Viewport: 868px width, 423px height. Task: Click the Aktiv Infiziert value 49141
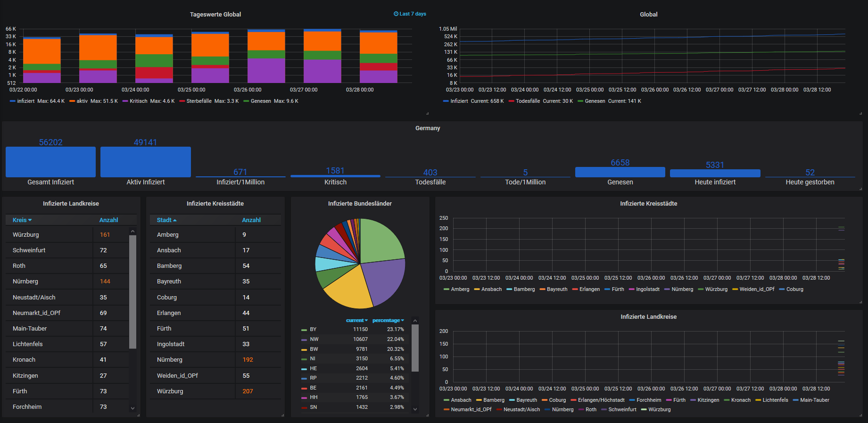[x=145, y=142]
